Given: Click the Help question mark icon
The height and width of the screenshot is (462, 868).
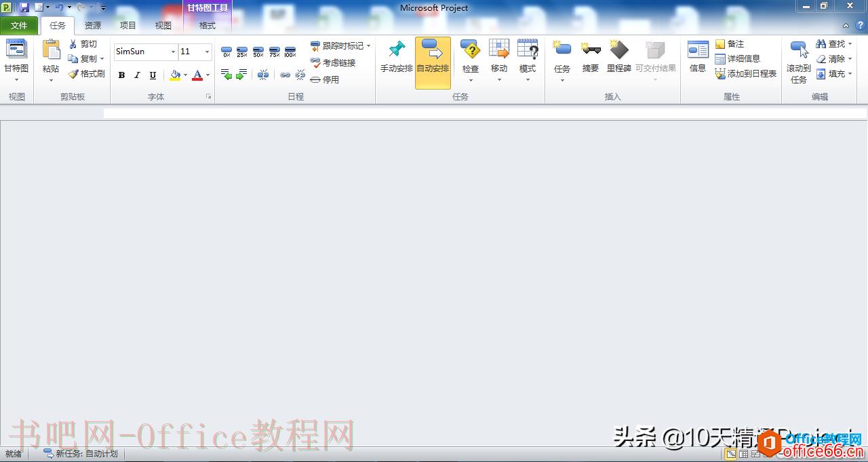Looking at the screenshot, I should pos(860,25).
